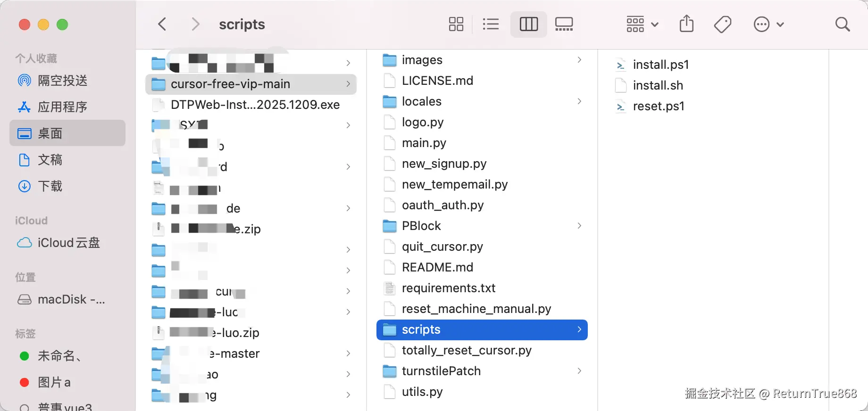The image size is (868, 411).
Task: Select Downloads (下载) in sidebar
Action: [x=50, y=186]
